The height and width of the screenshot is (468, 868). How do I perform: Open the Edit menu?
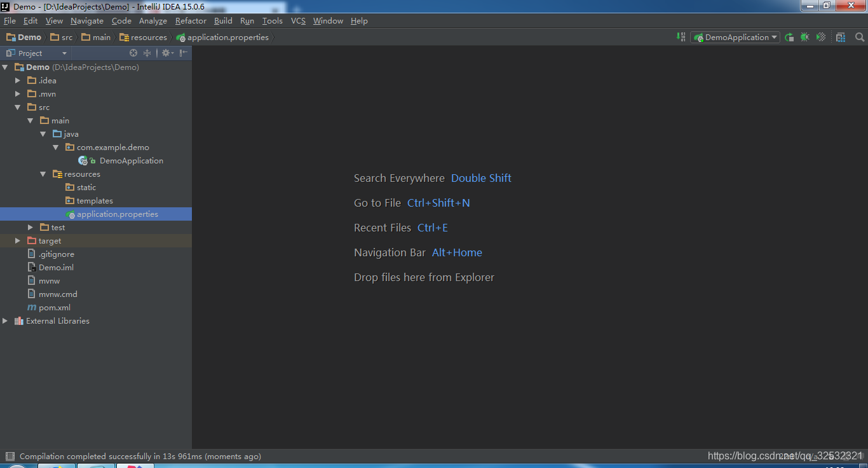pos(31,20)
